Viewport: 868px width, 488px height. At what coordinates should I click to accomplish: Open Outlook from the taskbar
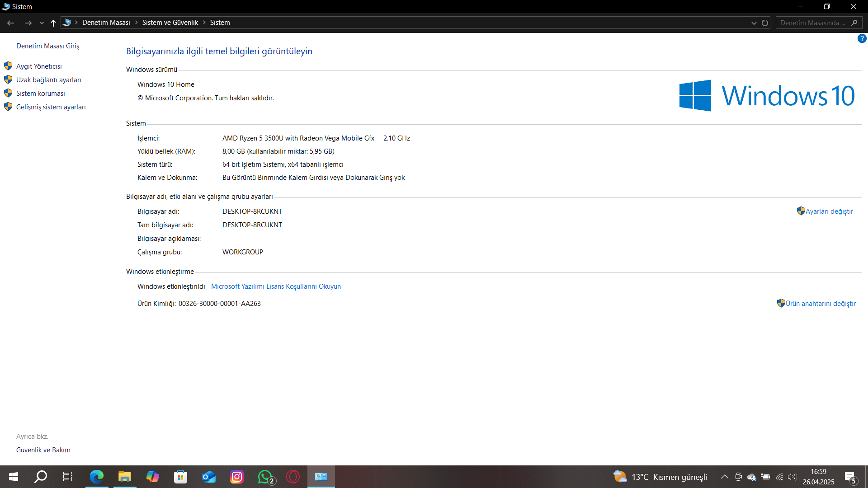point(209,477)
